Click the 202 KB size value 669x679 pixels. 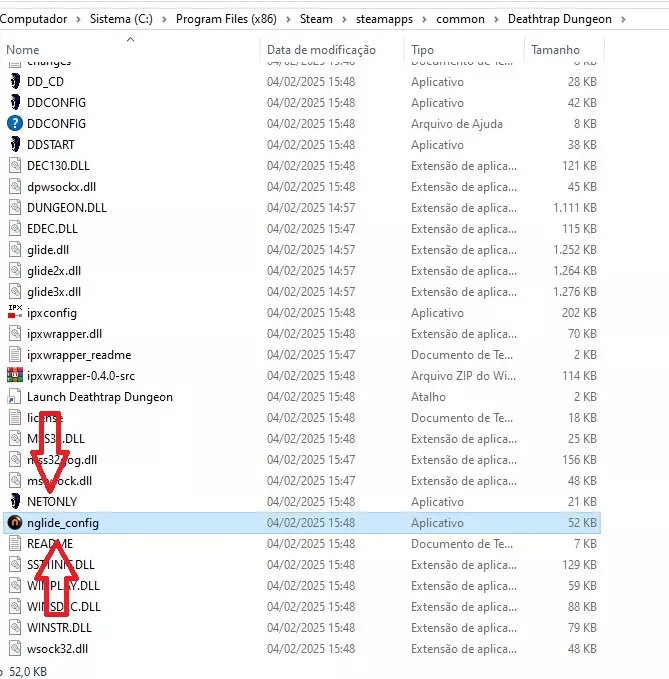tap(579, 313)
